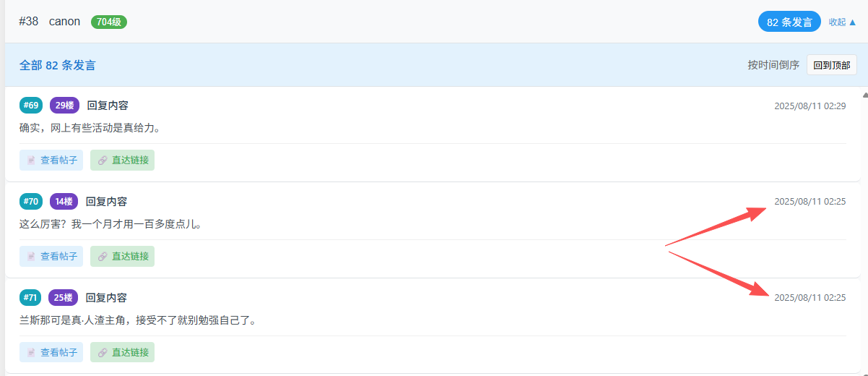Image resolution: width=868 pixels, height=376 pixels.
Task: Click username canon in header
Action: coord(64,22)
